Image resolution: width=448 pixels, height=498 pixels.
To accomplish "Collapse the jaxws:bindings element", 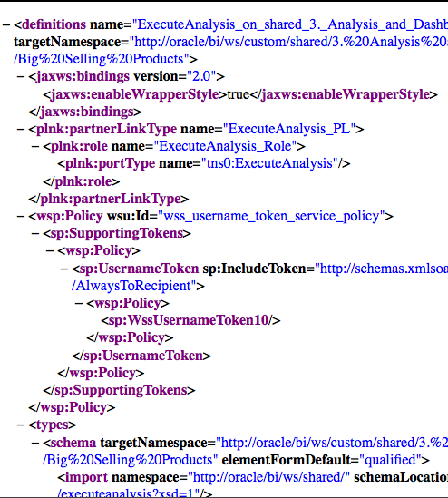I will pos(21,77).
